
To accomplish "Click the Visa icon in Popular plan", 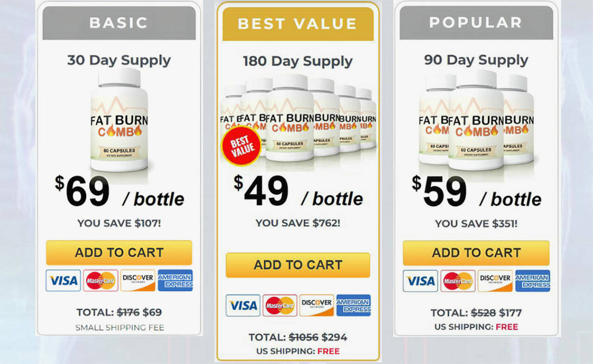I will (420, 281).
